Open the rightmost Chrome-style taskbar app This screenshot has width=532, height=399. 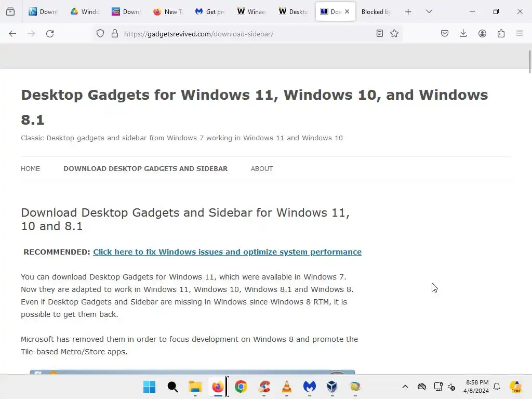click(x=355, y=387)
